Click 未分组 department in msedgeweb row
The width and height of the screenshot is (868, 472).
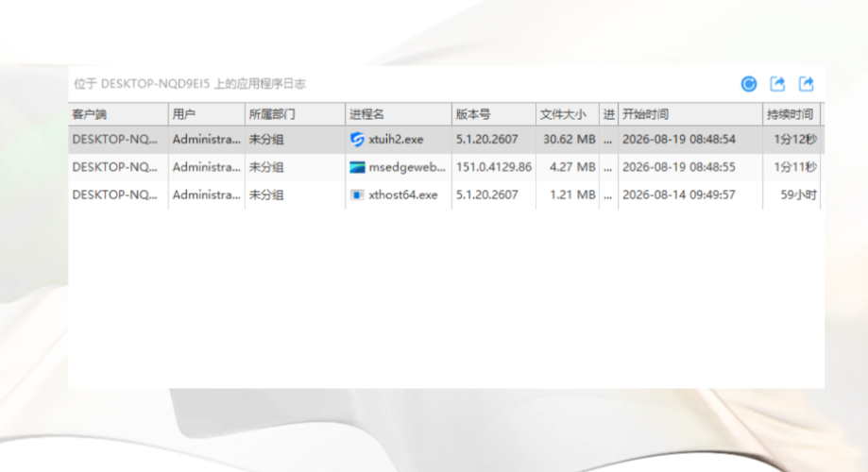[266, 167]
